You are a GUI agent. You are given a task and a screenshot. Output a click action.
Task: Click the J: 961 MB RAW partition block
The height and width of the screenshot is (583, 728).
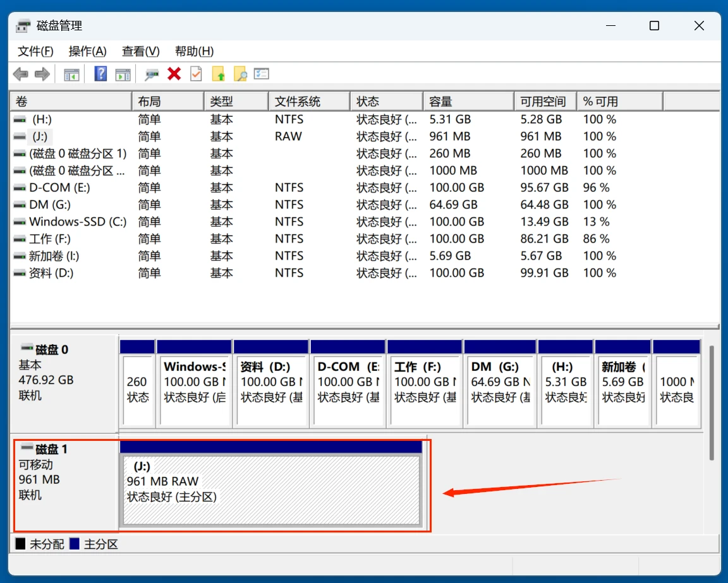pyautogui.click(x=270, y=490)
